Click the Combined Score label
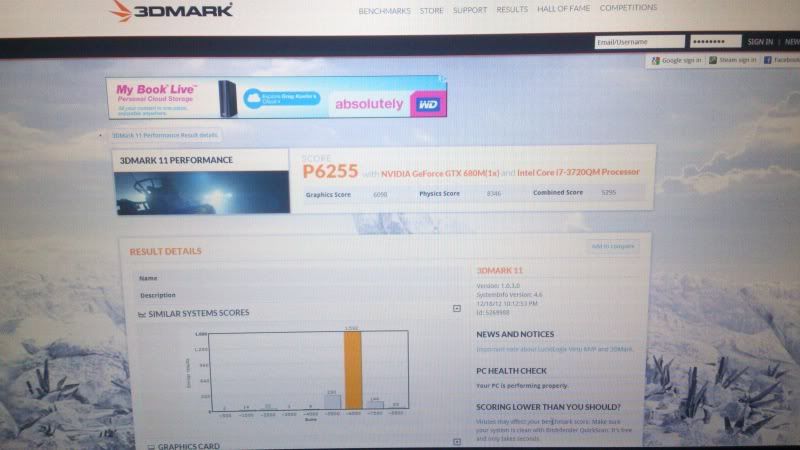This screenshot has height=450, width=800. coord(558,193)
